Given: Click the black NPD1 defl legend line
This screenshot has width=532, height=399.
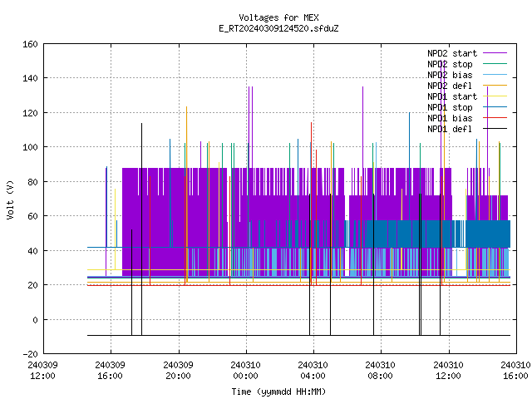Looking at the screenshot, I should pyautogui.click(x=495, y=129).
